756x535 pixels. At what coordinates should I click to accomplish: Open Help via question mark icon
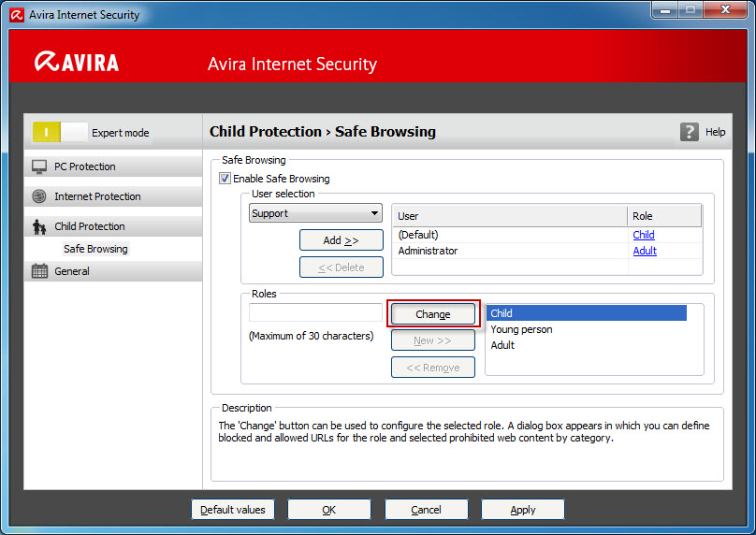tap(690, 132)
